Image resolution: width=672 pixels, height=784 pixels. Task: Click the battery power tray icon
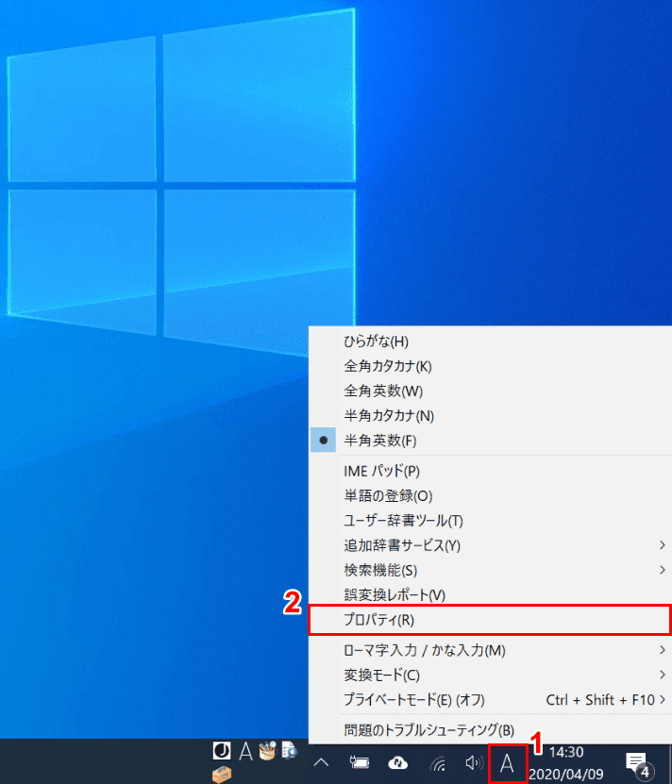(360, 763)
